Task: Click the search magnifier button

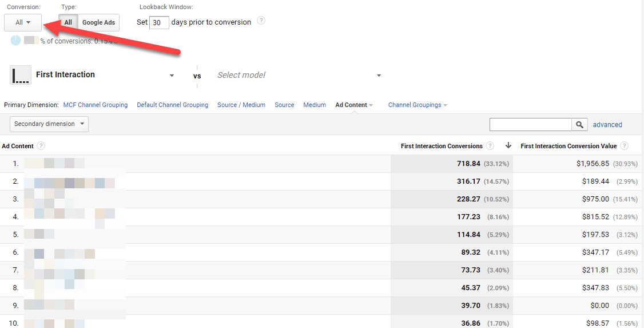Action: coord(580,124)
